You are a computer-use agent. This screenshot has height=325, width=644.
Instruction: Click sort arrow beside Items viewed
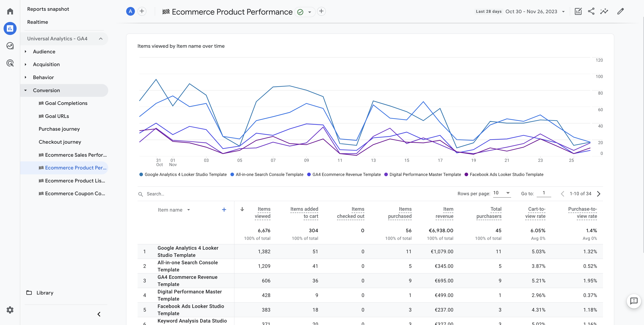pyautogui.click(x=242, y=209)
